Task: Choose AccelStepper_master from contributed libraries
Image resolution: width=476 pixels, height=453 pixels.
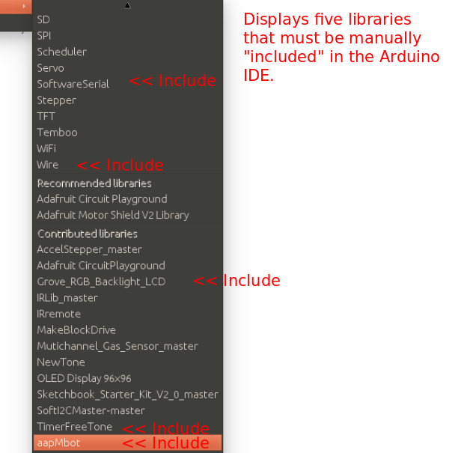Action: click(89, 249)
